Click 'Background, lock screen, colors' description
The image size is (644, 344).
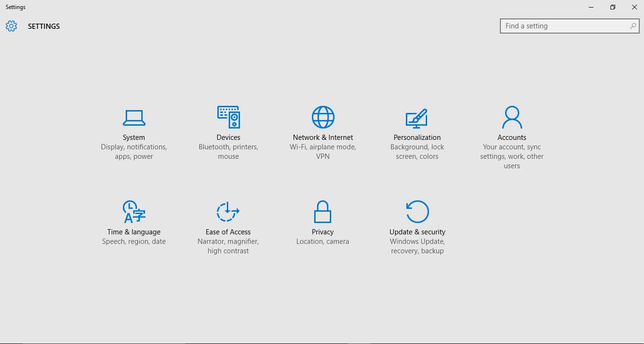tap(417, 152)
